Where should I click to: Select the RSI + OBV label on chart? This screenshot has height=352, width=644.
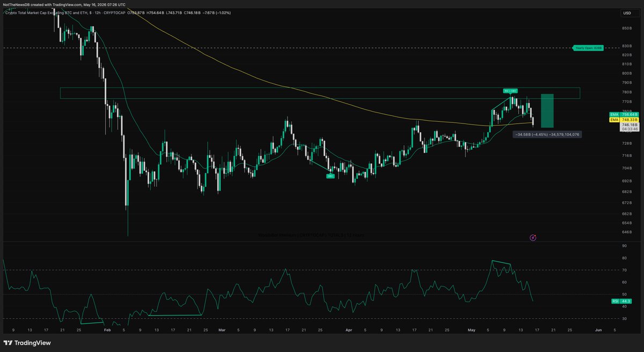[510, 90]
